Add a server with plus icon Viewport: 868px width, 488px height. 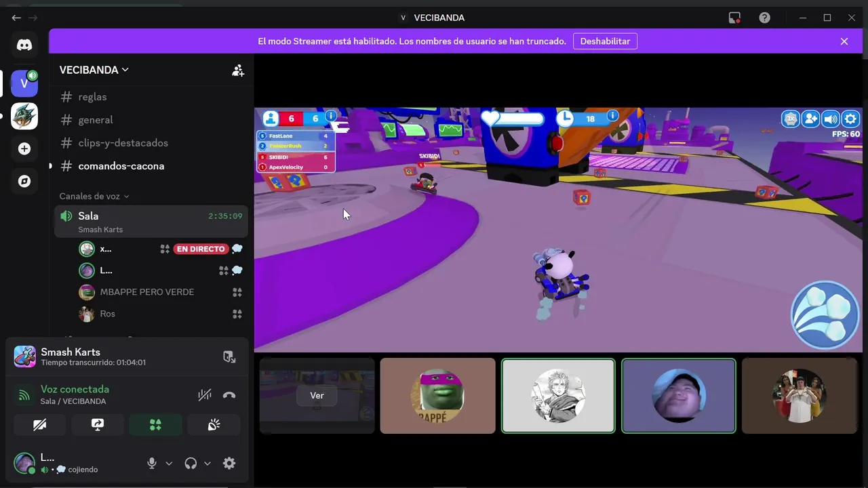coord(24,148)
